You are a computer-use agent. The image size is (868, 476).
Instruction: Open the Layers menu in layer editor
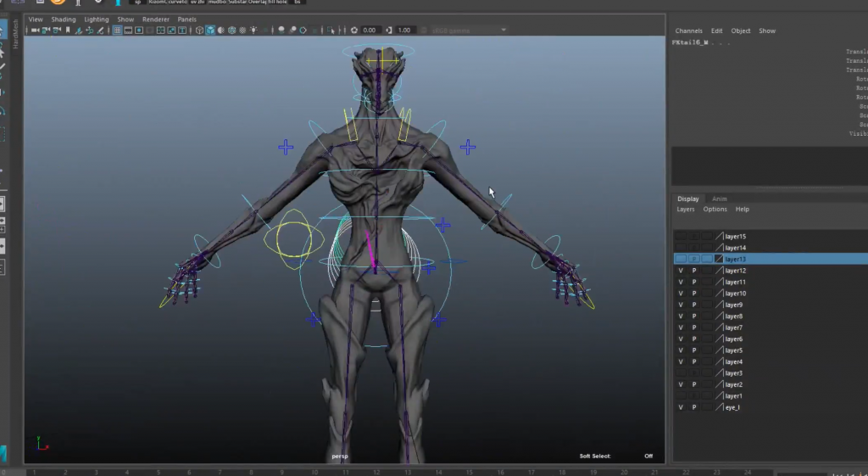[685, 209]
